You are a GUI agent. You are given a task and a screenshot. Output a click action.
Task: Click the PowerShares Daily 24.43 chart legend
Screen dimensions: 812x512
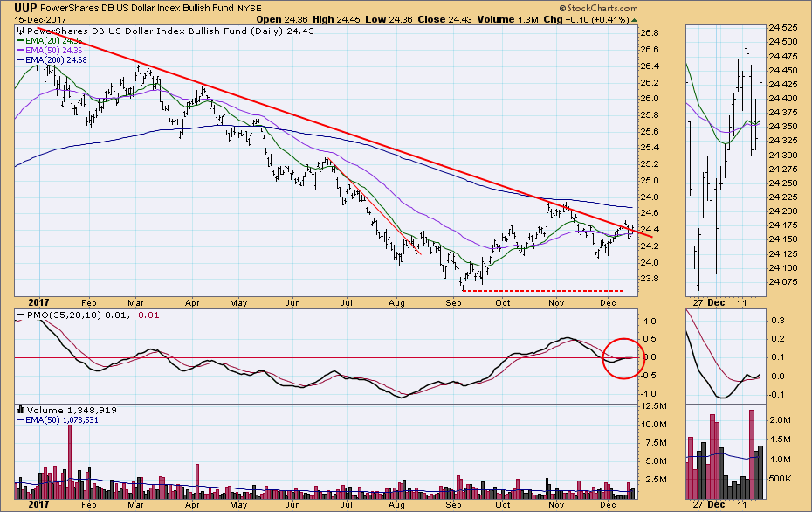pos(166,31)
